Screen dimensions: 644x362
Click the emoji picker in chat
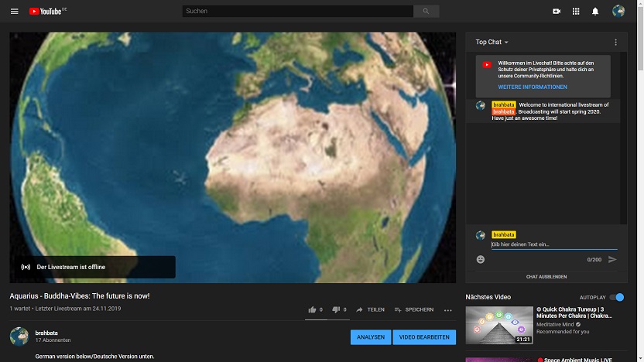point(481,259)
